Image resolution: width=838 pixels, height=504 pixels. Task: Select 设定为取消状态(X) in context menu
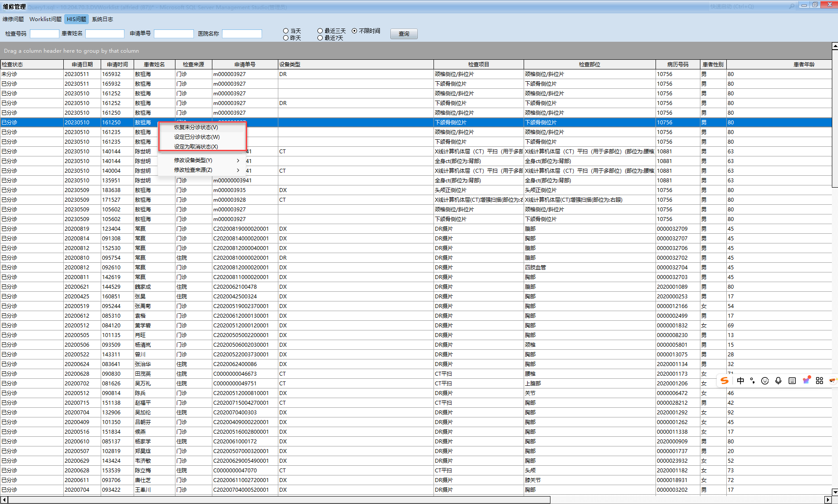pos(196,147)
